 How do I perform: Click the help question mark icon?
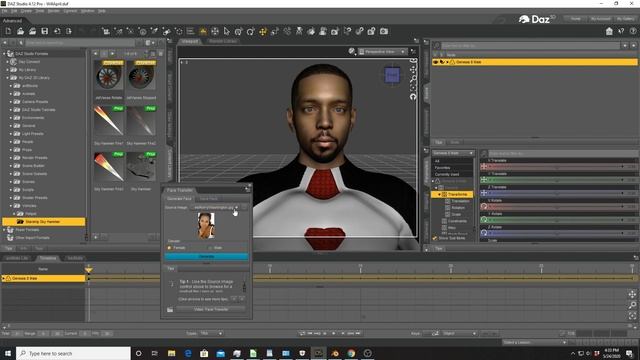(x=633, y=31)
